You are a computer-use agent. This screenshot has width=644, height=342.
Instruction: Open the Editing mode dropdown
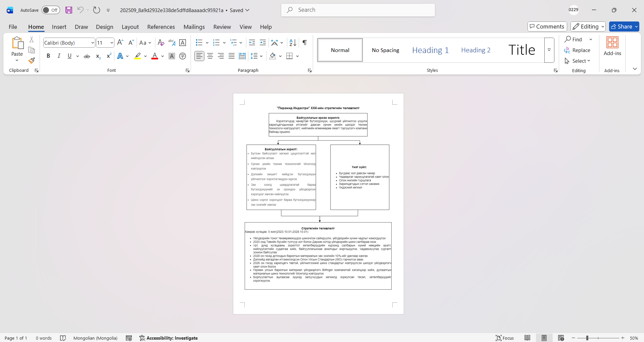coord(588,27)
